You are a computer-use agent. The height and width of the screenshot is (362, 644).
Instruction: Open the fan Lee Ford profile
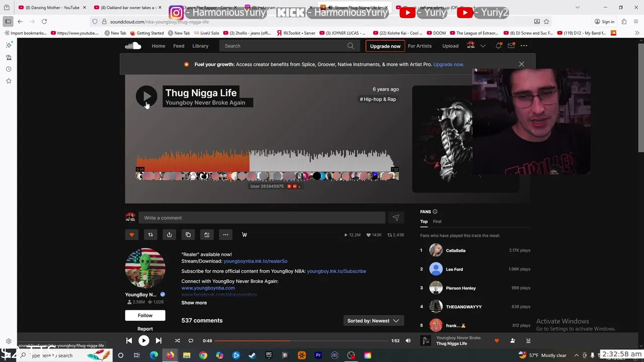pos(454,269)
